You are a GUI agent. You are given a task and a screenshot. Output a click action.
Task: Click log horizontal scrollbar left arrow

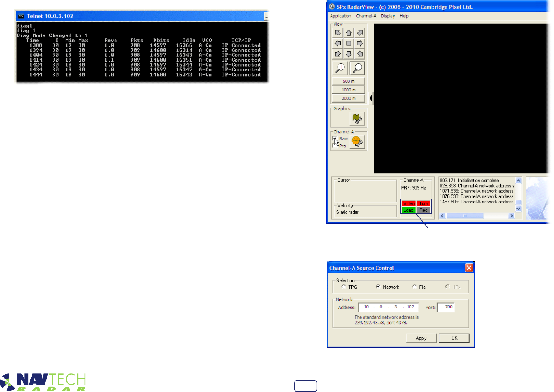(x=443, y=216)
